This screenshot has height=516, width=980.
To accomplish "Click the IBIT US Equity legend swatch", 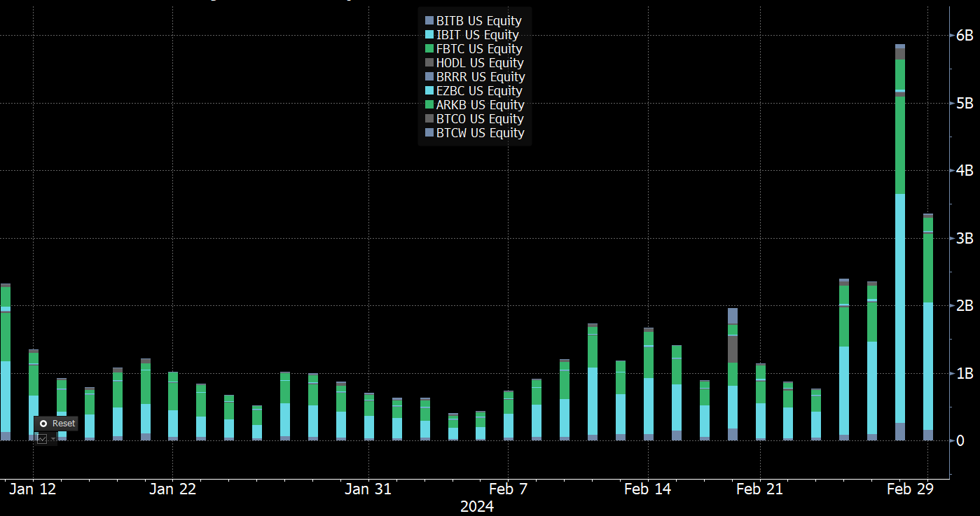I will coord(429,35).
